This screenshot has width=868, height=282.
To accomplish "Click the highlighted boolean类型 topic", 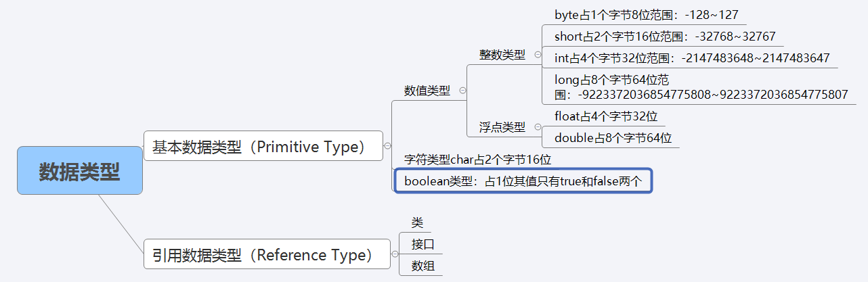I will [x=523, y=181].
